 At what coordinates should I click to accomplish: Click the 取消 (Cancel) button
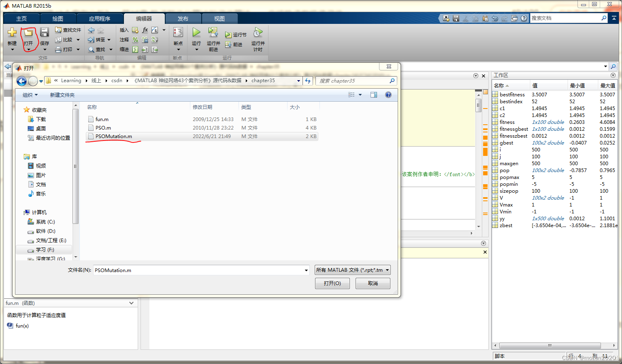(x=373, y=283)
